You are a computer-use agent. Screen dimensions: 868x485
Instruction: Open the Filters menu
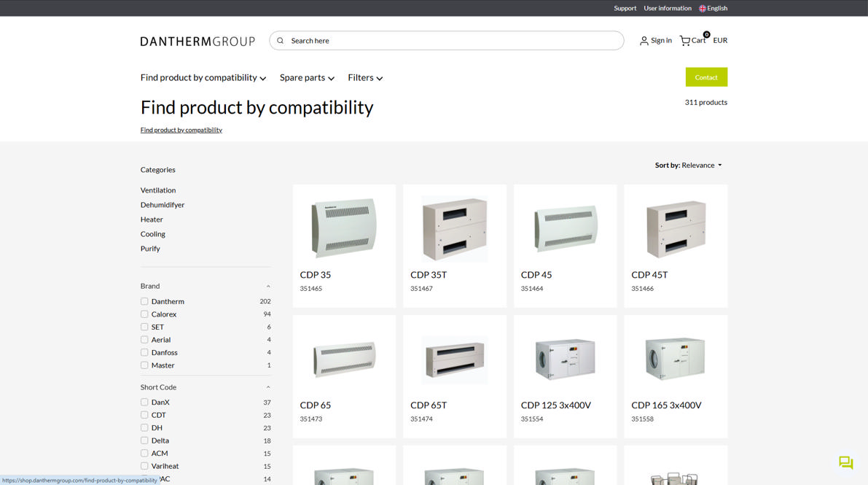click(365, 78)
